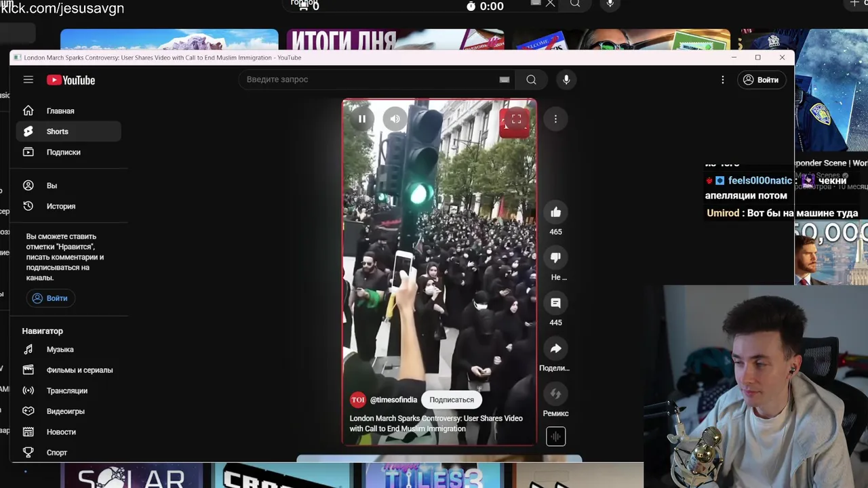This screenshot has height=488, width=868.
Task: Open @timesofindia channel link
Action: [393, 400]
